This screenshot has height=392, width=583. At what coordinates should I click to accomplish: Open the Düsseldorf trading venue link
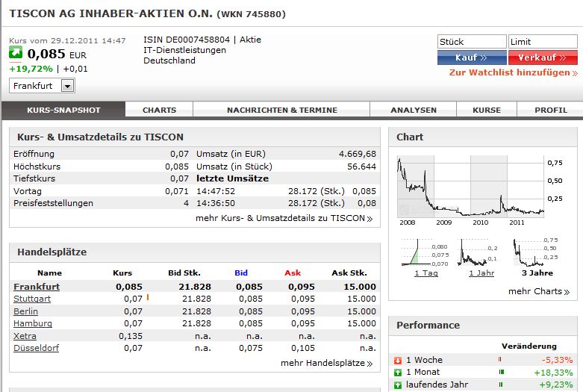36,348
